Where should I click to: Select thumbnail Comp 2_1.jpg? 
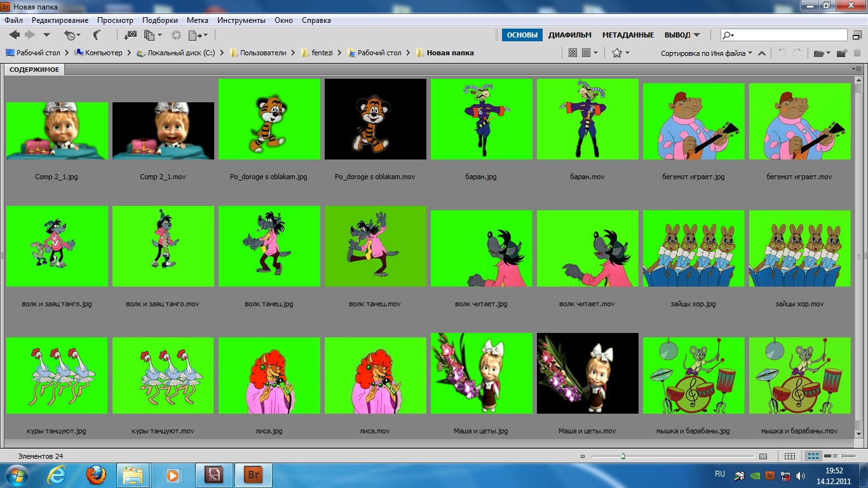pyautogui.click(x=57, y=130)
